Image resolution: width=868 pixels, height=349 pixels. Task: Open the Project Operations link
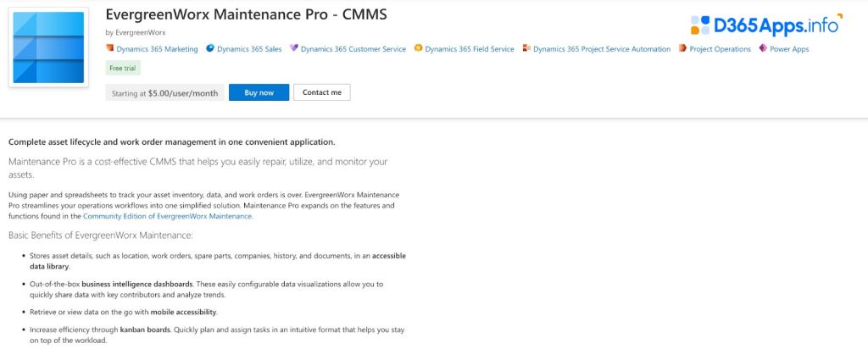coord(720,49)
